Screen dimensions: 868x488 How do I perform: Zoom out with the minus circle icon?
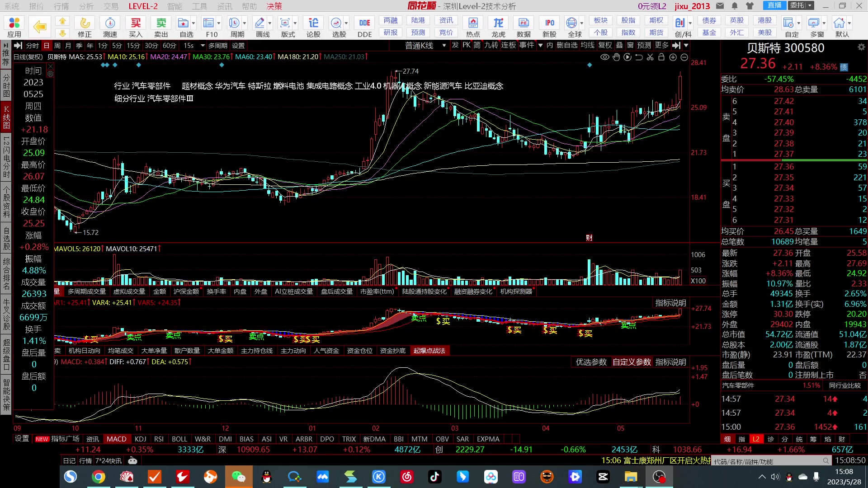pos(684,57)
